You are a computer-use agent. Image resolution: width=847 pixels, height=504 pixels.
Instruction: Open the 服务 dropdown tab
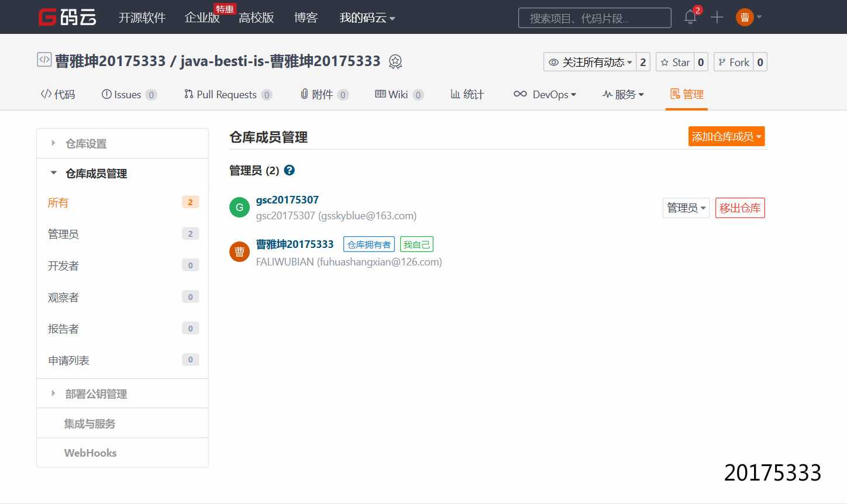tap(623, 94)
